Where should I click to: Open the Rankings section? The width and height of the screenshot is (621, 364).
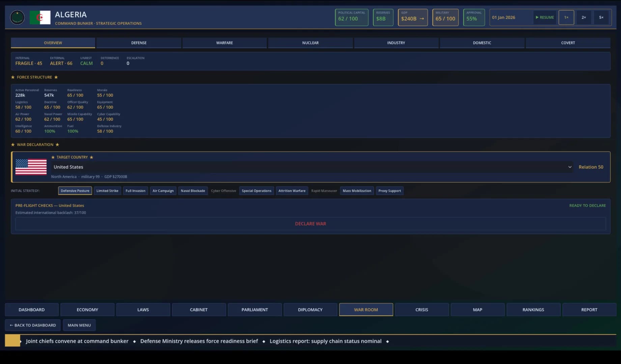click(533, 310)
